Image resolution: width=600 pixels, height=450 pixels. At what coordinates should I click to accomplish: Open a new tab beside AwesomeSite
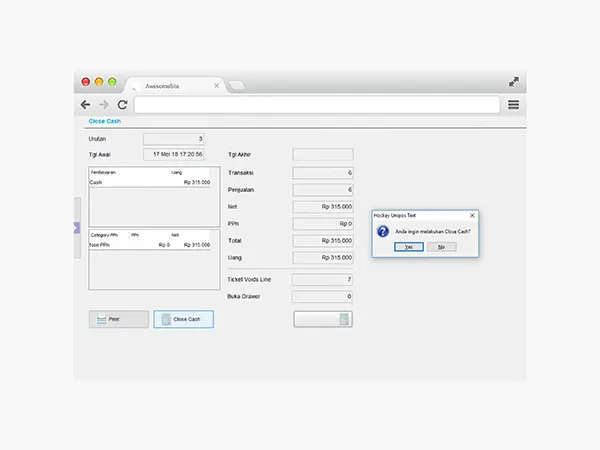[x=237, y=86]
